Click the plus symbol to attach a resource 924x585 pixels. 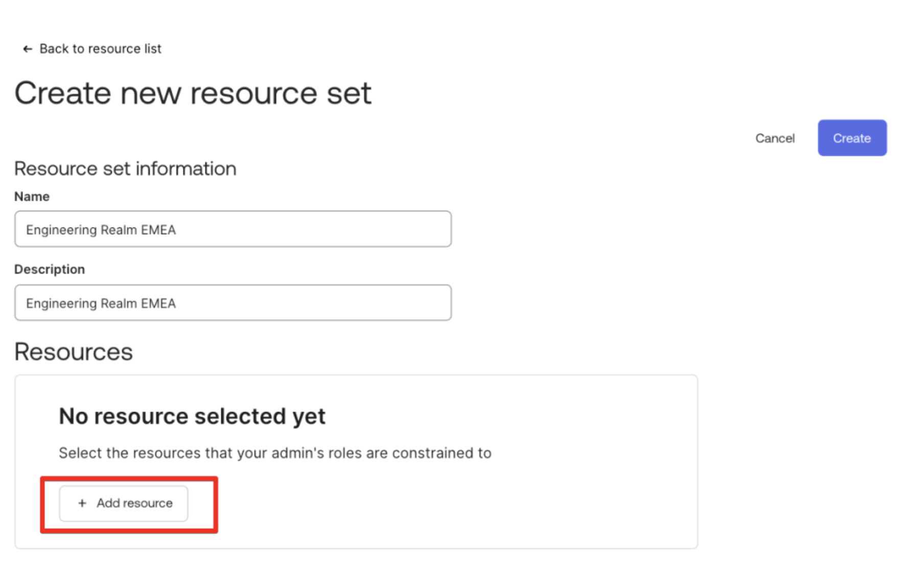[81, 503]
